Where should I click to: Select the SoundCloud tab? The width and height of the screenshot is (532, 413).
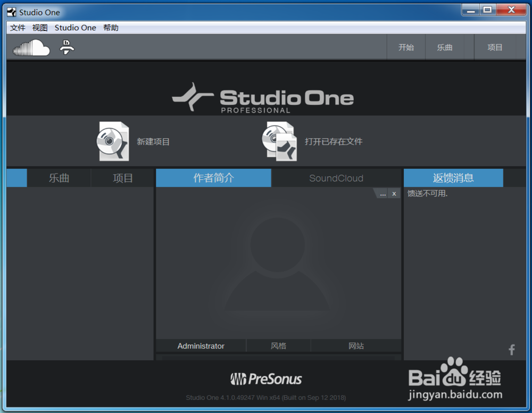(336, 178)
